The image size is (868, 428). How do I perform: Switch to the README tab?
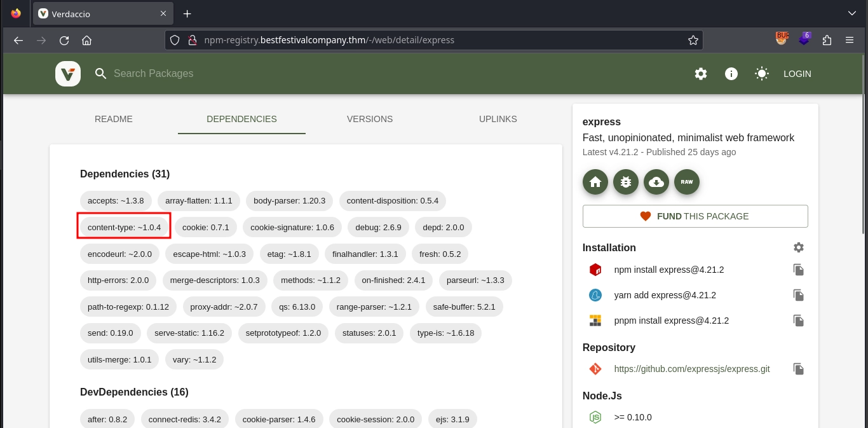click(114, 119)
